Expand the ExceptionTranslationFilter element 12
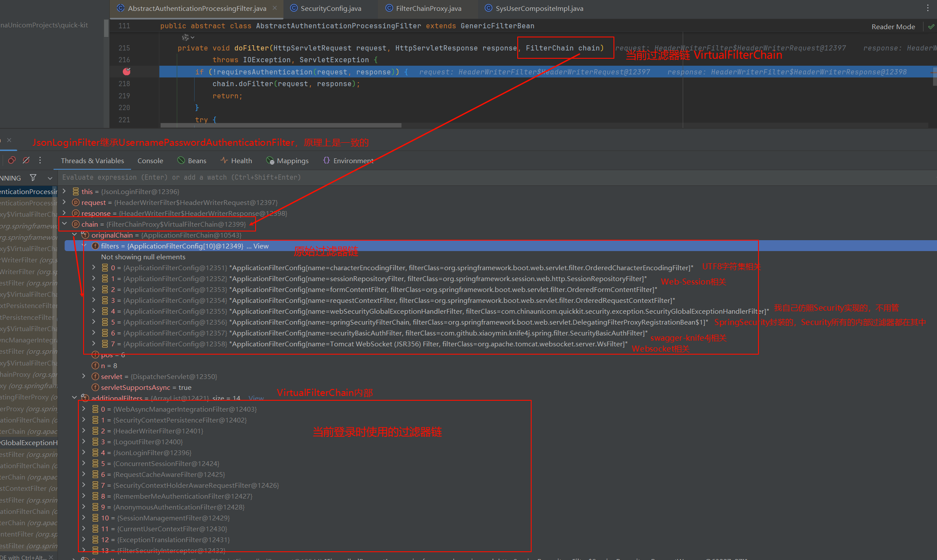937x560 pixels. click(84, 539)
